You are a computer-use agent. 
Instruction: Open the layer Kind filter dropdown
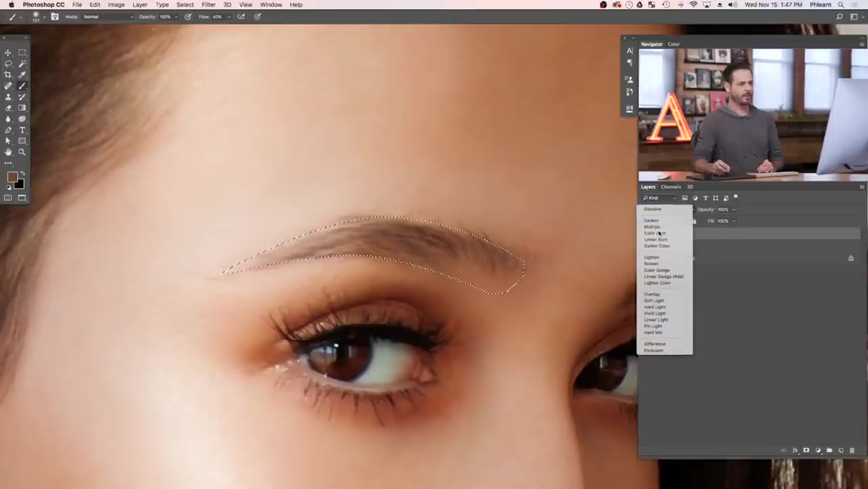pos(659,198)
